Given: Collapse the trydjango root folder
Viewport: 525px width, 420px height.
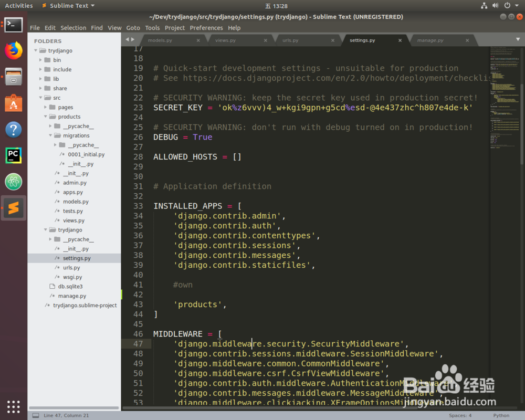Looking at the screenshot, I should coord(36,50).
